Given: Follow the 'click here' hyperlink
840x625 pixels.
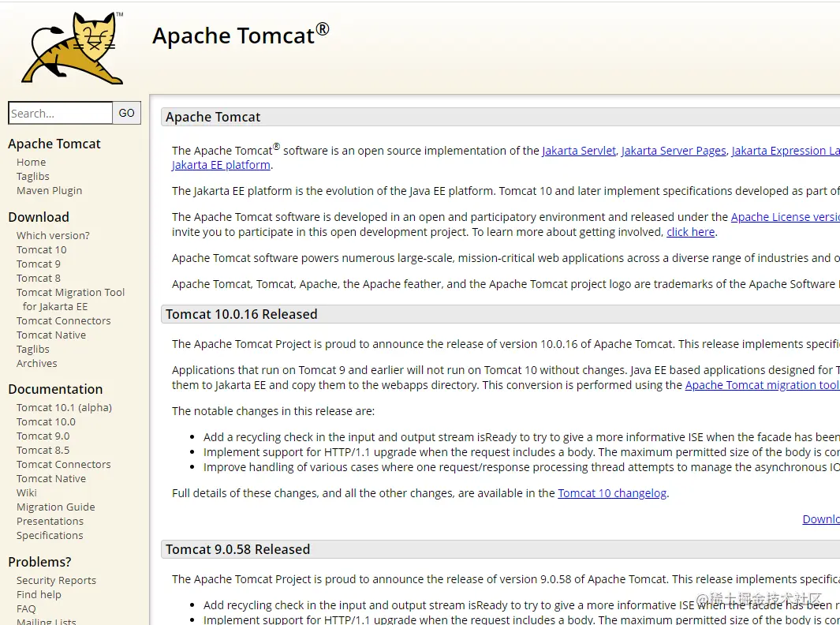Looking at the screenshot, I should click(x=691, y=232).
